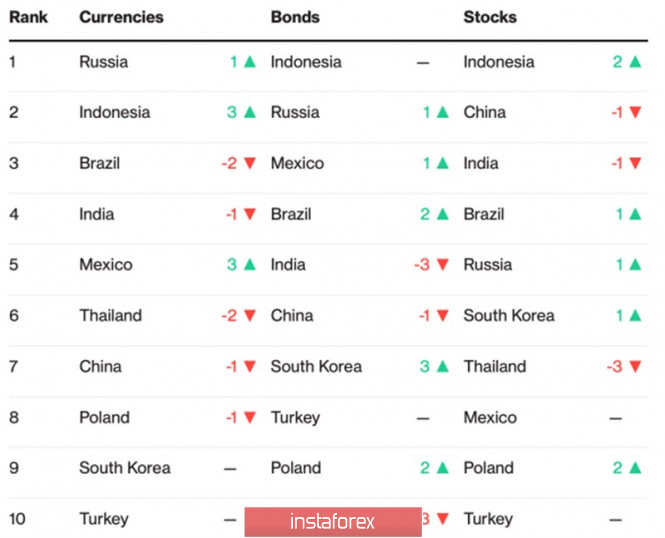Click red down arrow next to Thailand in Stocks
This screenshot has height=538, width=665.
[635, 366]
